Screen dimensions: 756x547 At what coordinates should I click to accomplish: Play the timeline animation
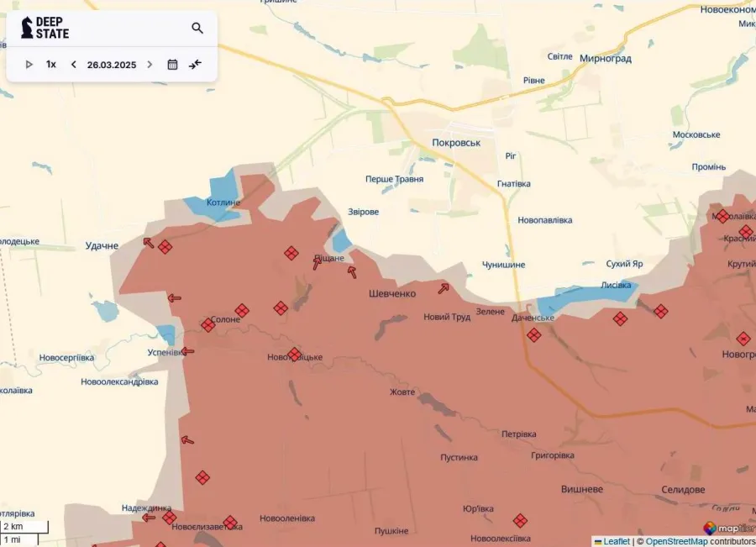(29, 65)
